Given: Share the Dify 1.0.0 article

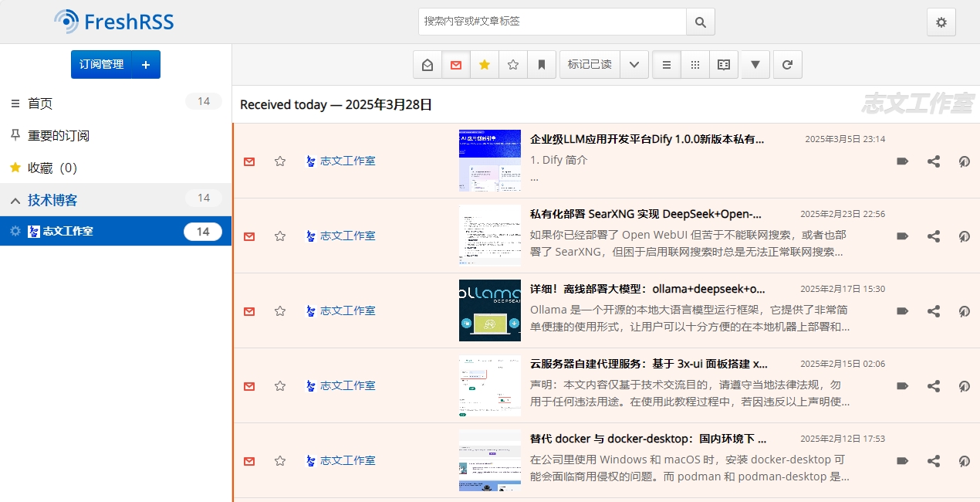Looking at the screenshot, I should click(934, 161).
